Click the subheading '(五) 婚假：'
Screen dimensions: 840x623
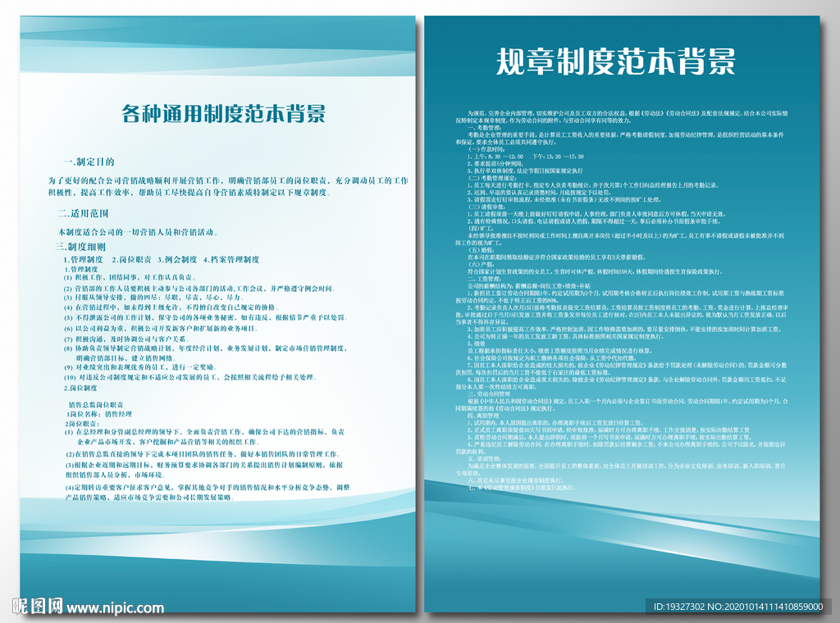point(481,250)
